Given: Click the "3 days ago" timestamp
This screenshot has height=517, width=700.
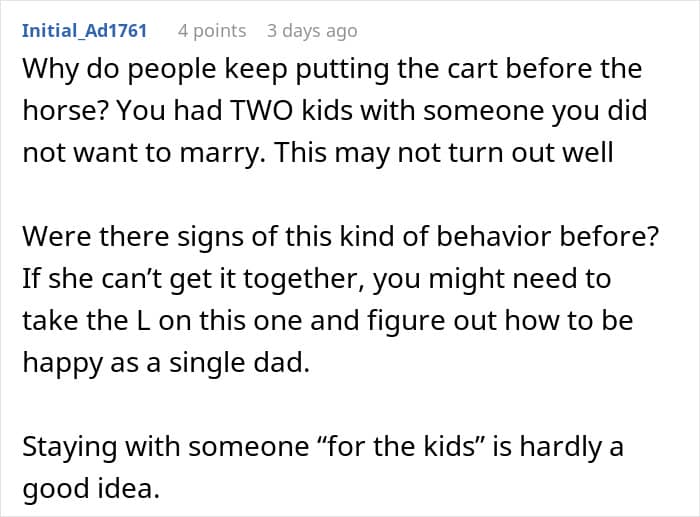Looking at the screenshot, I should point(311,31).
